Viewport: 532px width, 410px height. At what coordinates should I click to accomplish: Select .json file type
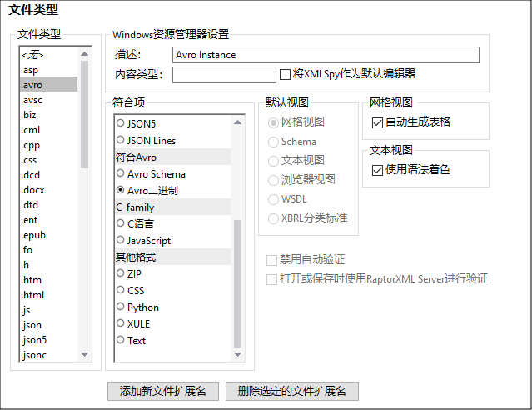click(x=48, y=325)
